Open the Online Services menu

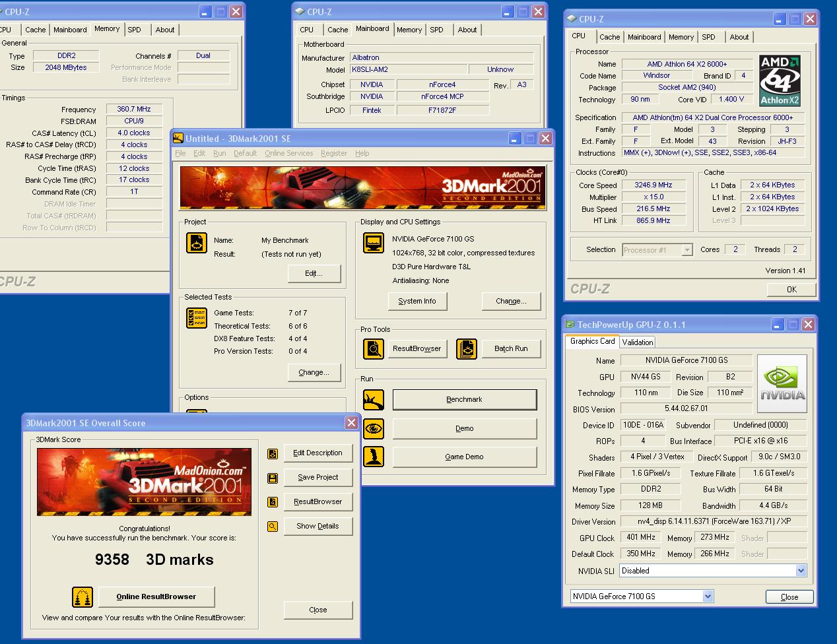[289, 153]
